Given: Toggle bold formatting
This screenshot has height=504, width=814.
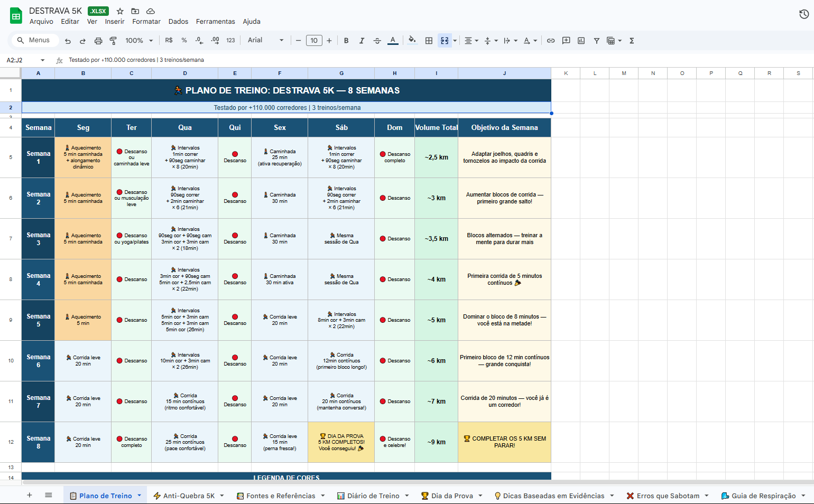Looking at the screenshot, I should pyautogui.click(x=346, y=41).
